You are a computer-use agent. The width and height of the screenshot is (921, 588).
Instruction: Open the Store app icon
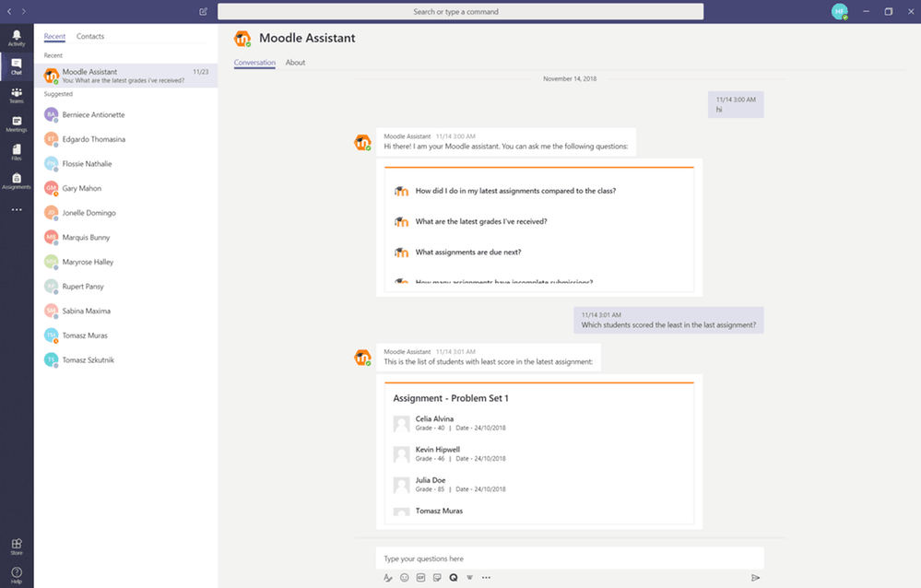[17, 547]
